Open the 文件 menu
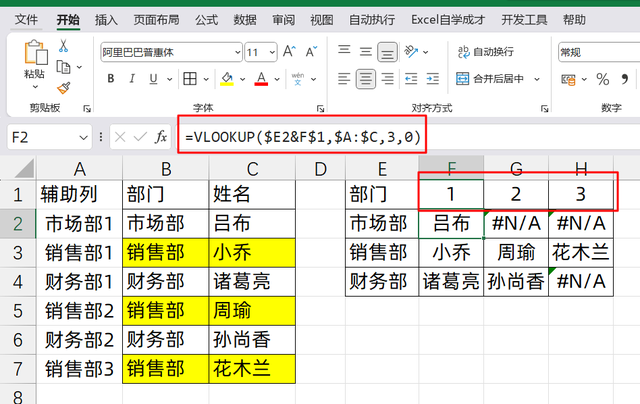Image resolution: width=640 pixels, height=404 pixels. (26, 20)
